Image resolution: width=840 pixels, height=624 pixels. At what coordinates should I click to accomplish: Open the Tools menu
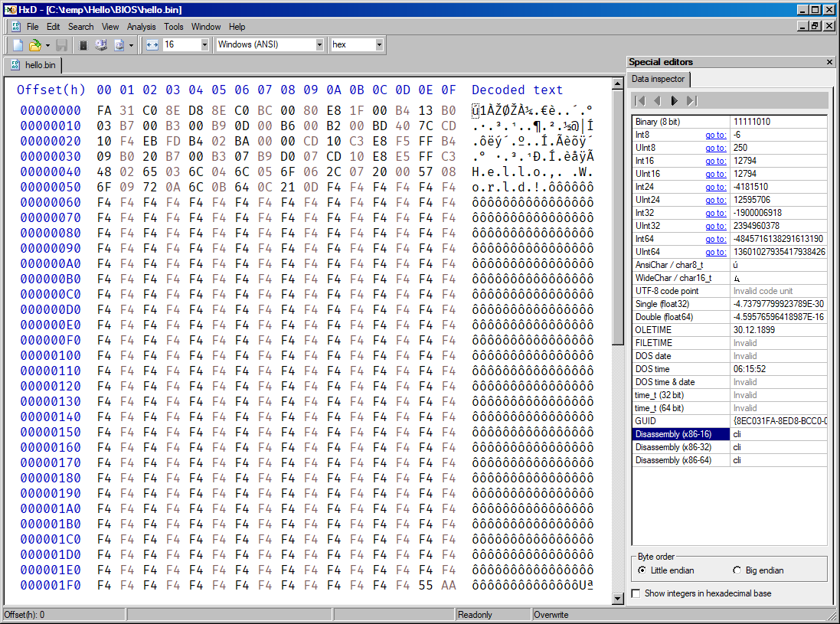tap(174, 27)
